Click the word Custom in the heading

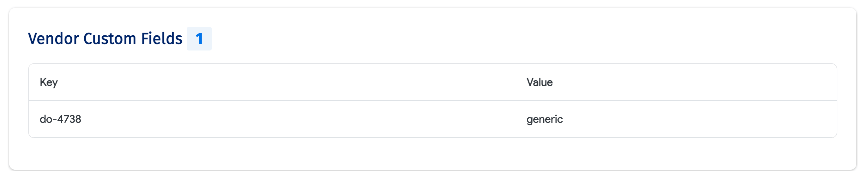(x=110, y=39)
